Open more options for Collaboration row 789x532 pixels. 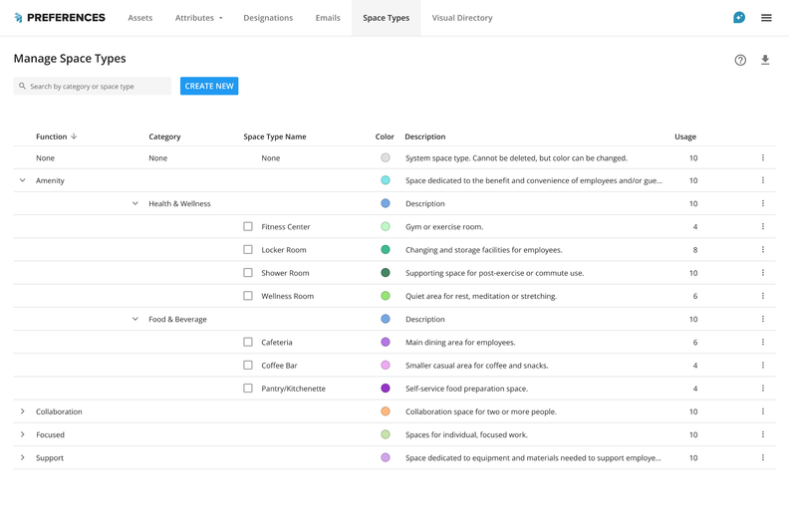point(763,411)
